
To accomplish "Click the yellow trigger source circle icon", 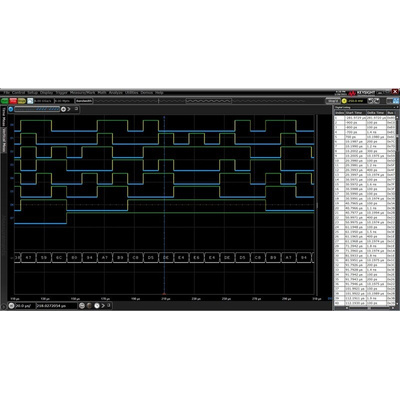I will point(344,101).
